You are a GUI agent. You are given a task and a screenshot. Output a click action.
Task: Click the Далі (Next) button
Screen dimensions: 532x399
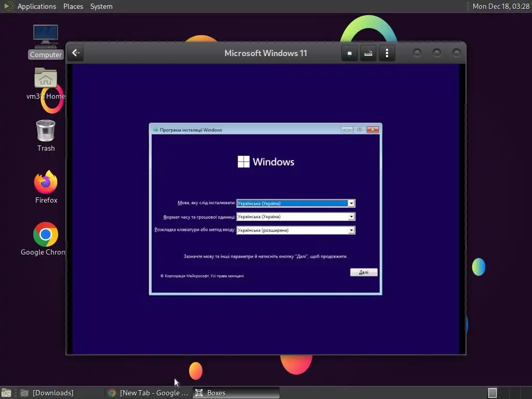[x=364, y=272]
